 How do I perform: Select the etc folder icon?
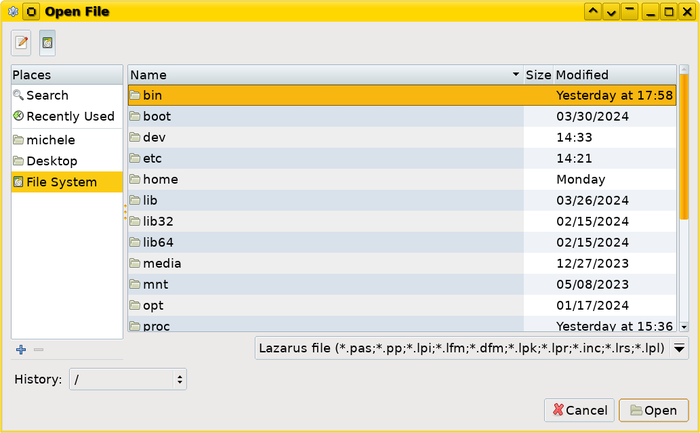(135, 158)
